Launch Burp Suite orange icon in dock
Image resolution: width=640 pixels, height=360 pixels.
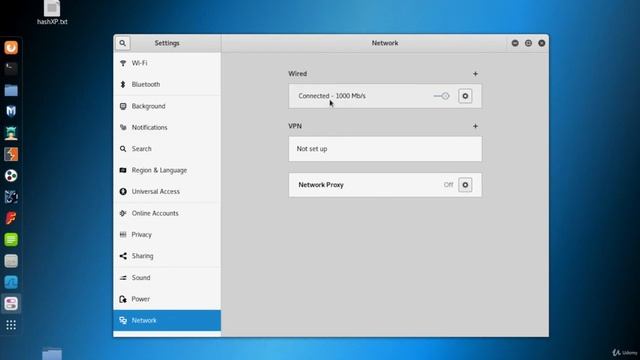(11, 154)
